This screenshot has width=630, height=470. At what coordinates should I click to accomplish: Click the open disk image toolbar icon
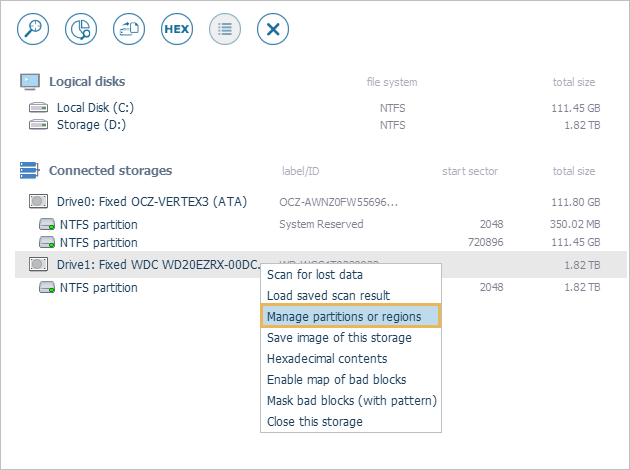[x=129, y=29]
